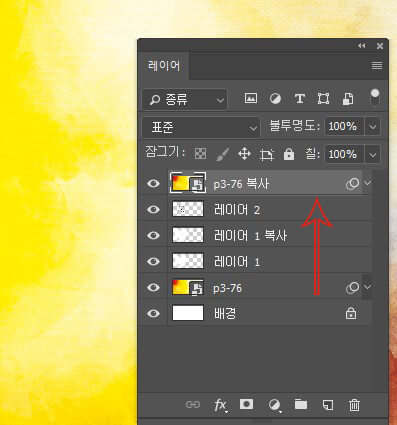Select layer name 레이어 2
The image size is (397, 425).
tap(237, 210)
